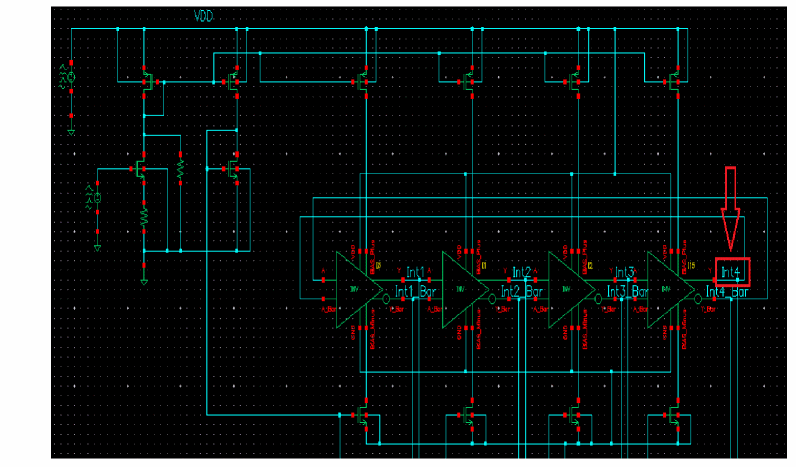Select the second inverter stage symbol
This screenshot has width=796, height=467.
[465, 289]
